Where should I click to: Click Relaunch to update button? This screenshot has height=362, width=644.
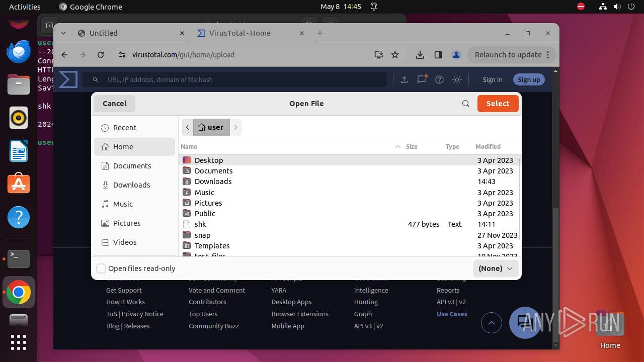512,55
